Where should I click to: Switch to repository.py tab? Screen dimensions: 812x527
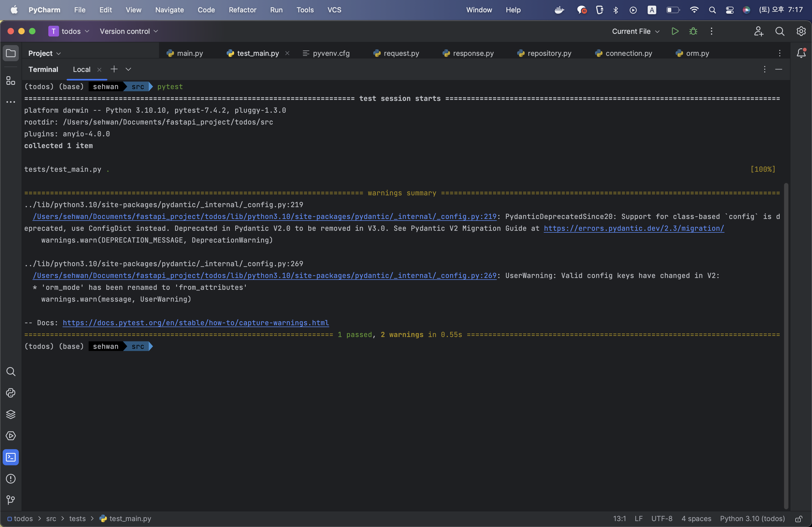544,53
